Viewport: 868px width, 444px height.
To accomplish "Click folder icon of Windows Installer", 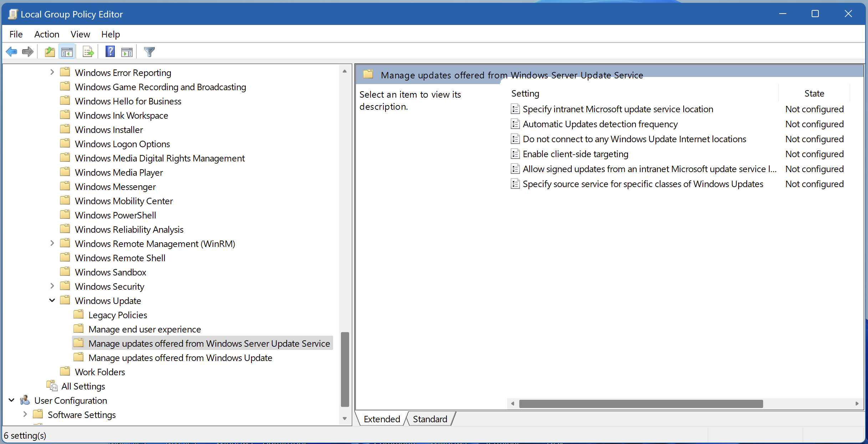I will pyautogui.click(x=65, y=129).
